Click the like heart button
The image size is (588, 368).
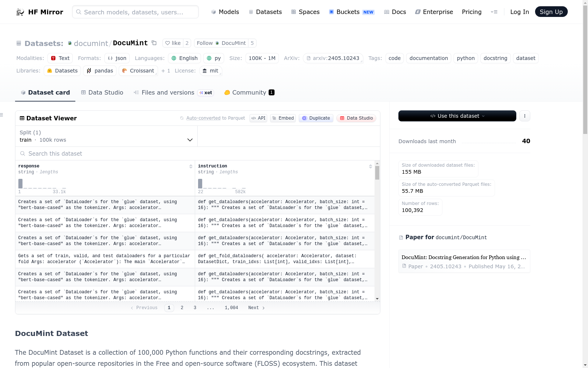(x=173, y=43)
